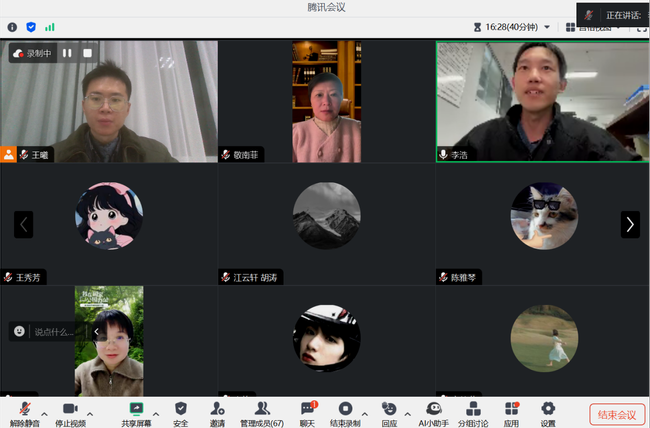The width and height of the screenshot is (650, 428).
Task: Open the meeting timer dropdown arrow
Action: pyautogui.click(x=547, y=27)
